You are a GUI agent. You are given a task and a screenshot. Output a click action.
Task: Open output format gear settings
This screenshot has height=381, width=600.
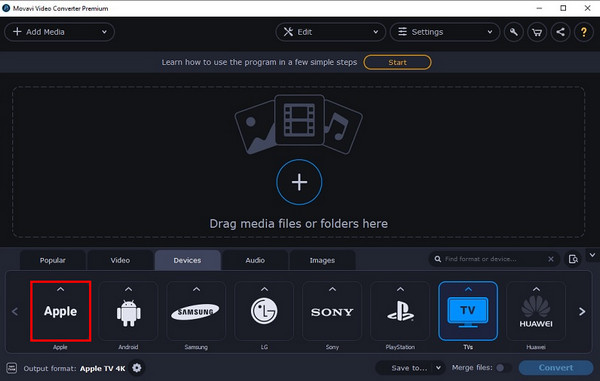click(x=137, y=368)
